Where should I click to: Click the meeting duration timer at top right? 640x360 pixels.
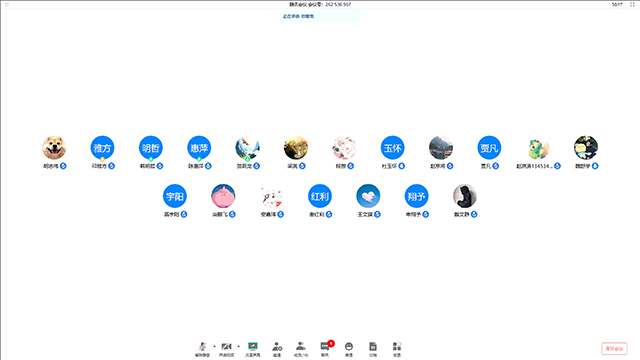click(617, 4)
